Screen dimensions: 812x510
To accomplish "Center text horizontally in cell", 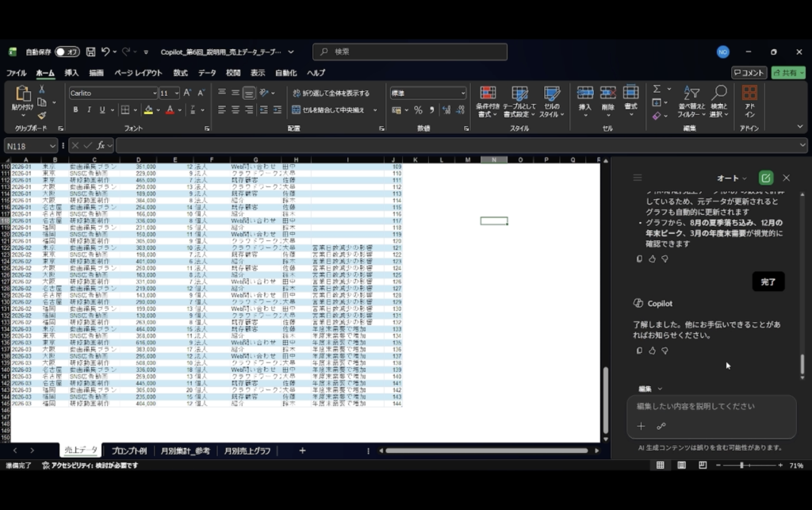I will click(235, 109).
